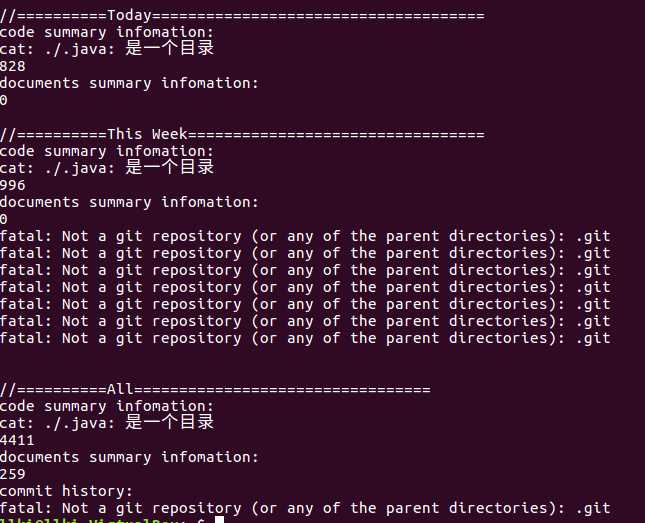Select the 828 code count value

point(13,66)
